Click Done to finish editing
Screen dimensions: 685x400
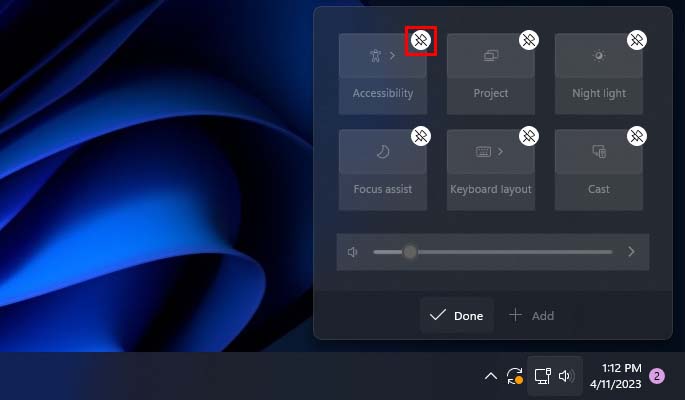pos(457,315)
